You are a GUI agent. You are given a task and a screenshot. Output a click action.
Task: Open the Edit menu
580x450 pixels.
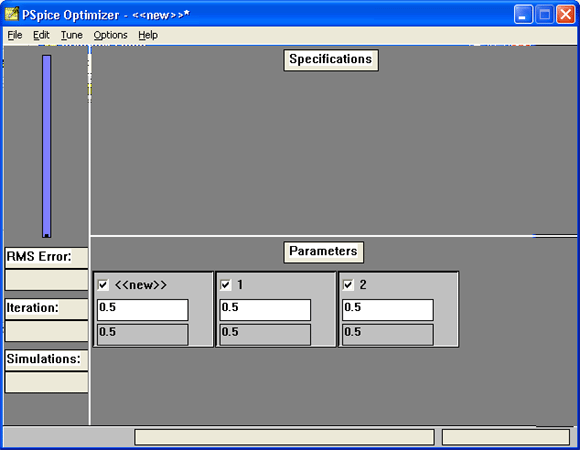click(41, 35)
